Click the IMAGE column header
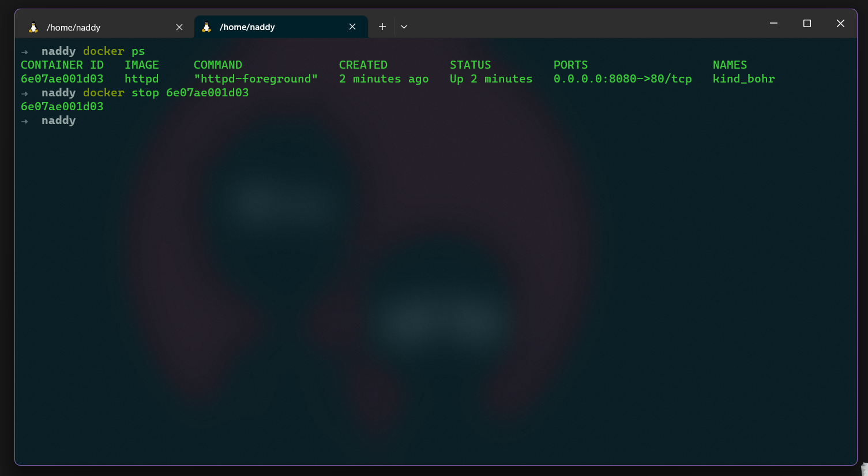The image size is (868, 476). (x=141, y=65)
